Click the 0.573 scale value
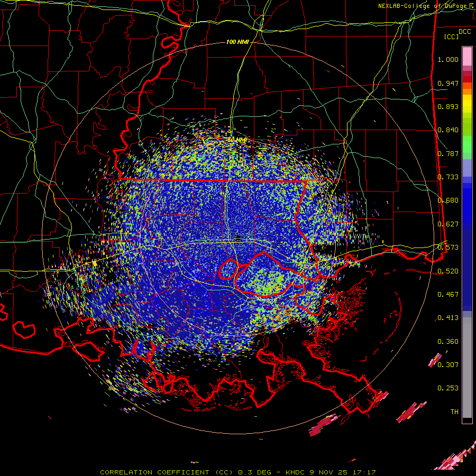The image size is (476, 476). pyautogui.click(x=448, y=248)
